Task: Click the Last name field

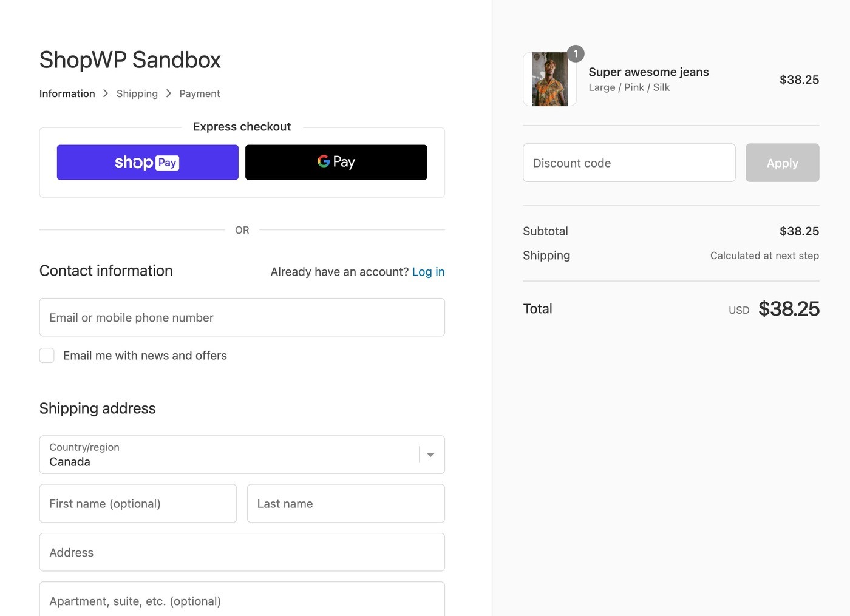Action: click(x=346, y=503)
